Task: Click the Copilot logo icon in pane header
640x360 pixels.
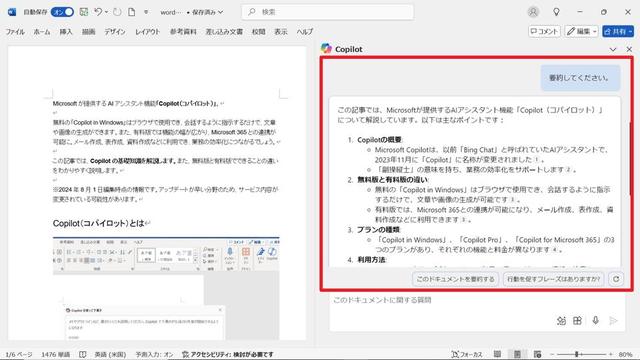Action: pyautogui.click(x=326, y=49)
